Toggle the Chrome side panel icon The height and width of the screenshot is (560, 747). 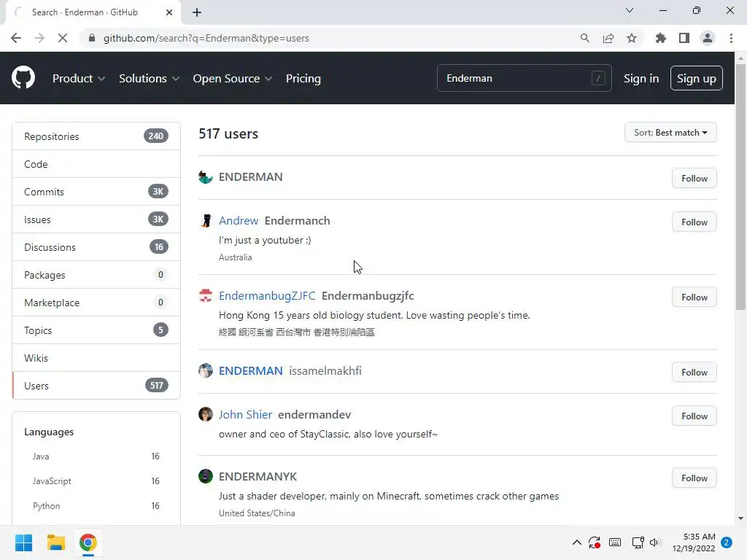(684, 38)
